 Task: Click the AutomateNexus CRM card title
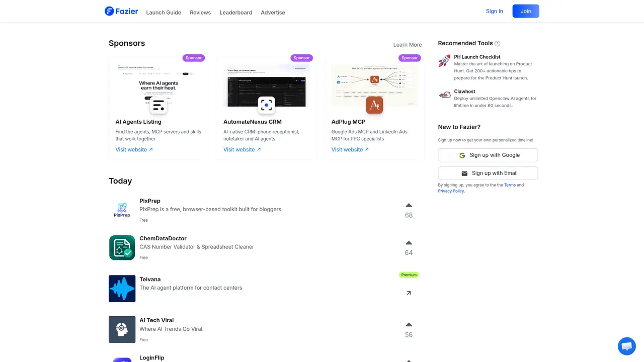coord(253,122)
